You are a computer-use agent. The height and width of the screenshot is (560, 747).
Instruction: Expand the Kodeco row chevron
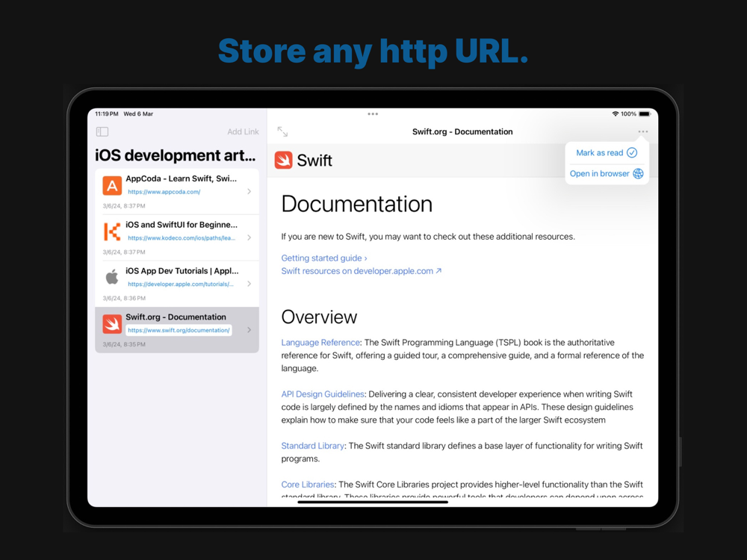tap(249, 237)
